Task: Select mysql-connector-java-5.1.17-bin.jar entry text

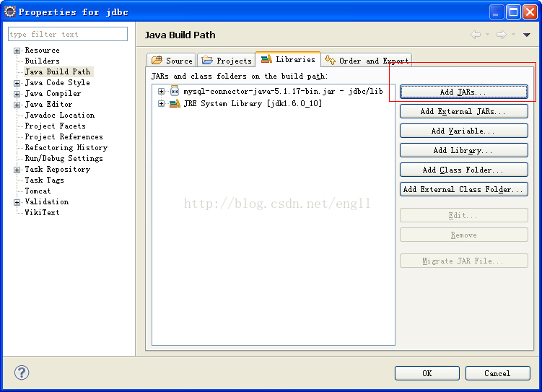Action: pyautogui.click(x=283, y=91)
